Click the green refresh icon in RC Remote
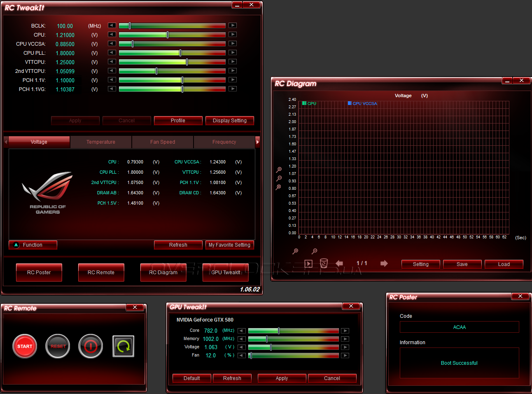Image resolution: width=532 pixels, height=394 pixels. pos(124,346)
